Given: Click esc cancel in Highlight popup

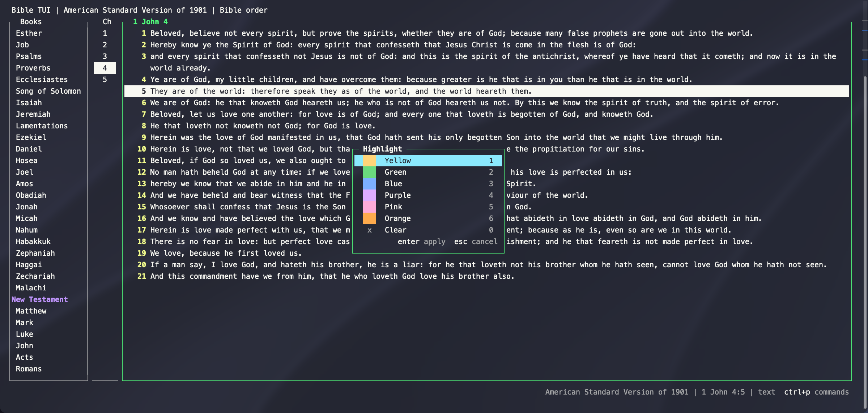Looking at the screenshot, I should tap(476, 242).
